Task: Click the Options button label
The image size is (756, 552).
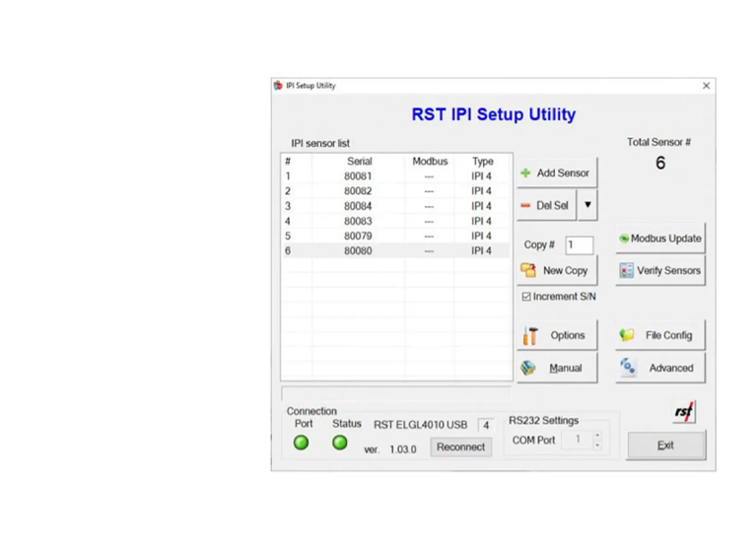Action: pyautogui.click(x=568, y=335)
